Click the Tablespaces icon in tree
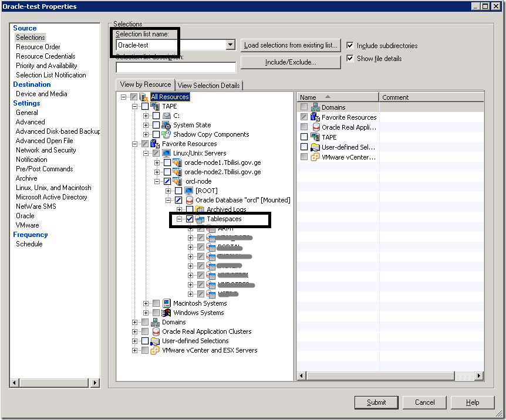The height and width of the screenshot is (420, 506). 200,219
